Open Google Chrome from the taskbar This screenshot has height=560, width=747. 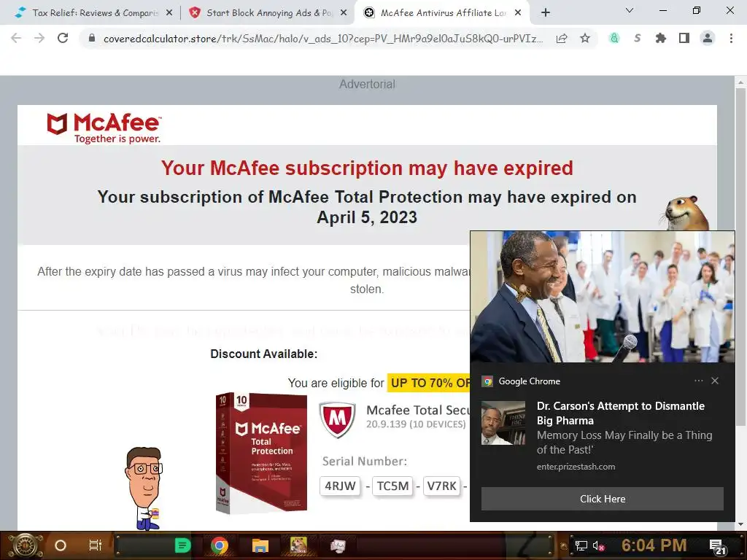click(x=220, y=545)
